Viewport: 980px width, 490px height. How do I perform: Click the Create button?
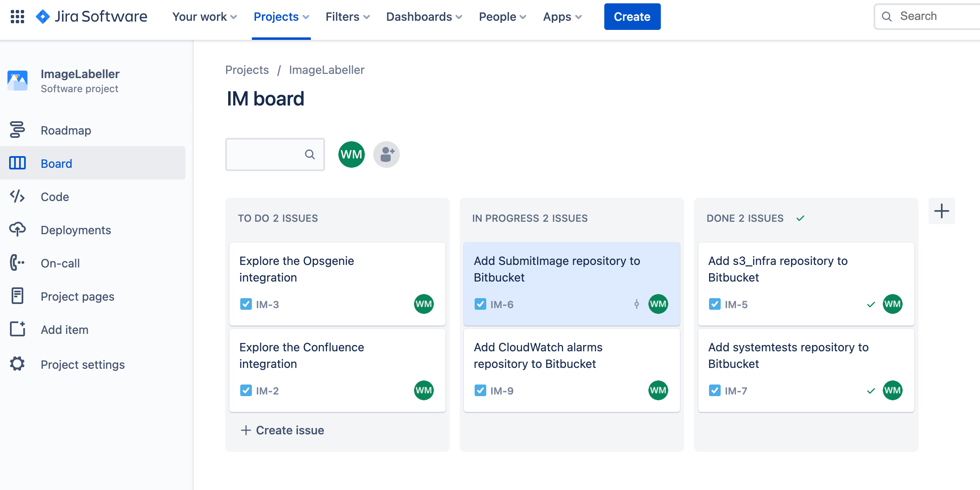[633, 17]
